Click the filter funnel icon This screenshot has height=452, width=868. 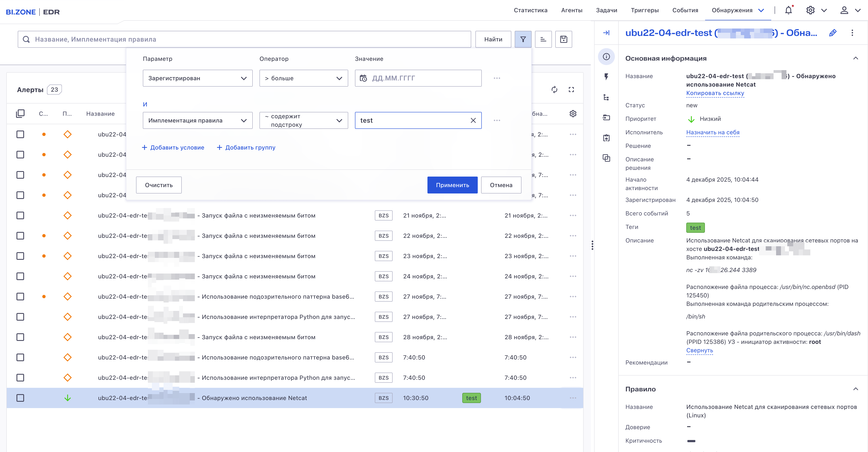click(x=523, y=39)
